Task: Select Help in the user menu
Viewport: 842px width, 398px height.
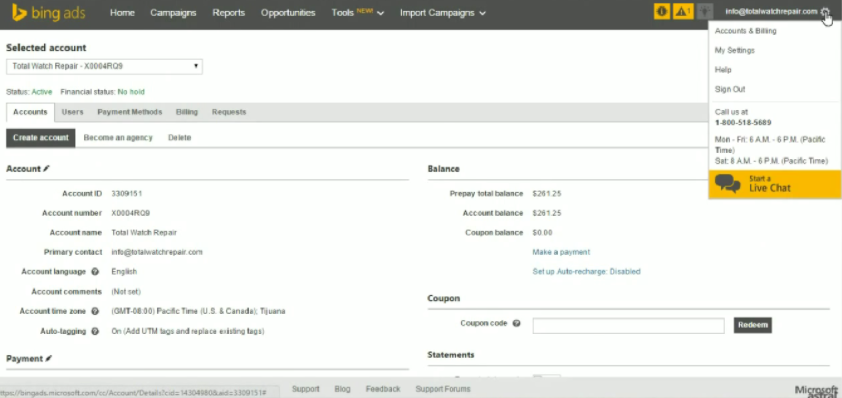Action: [x=723, y=70]
